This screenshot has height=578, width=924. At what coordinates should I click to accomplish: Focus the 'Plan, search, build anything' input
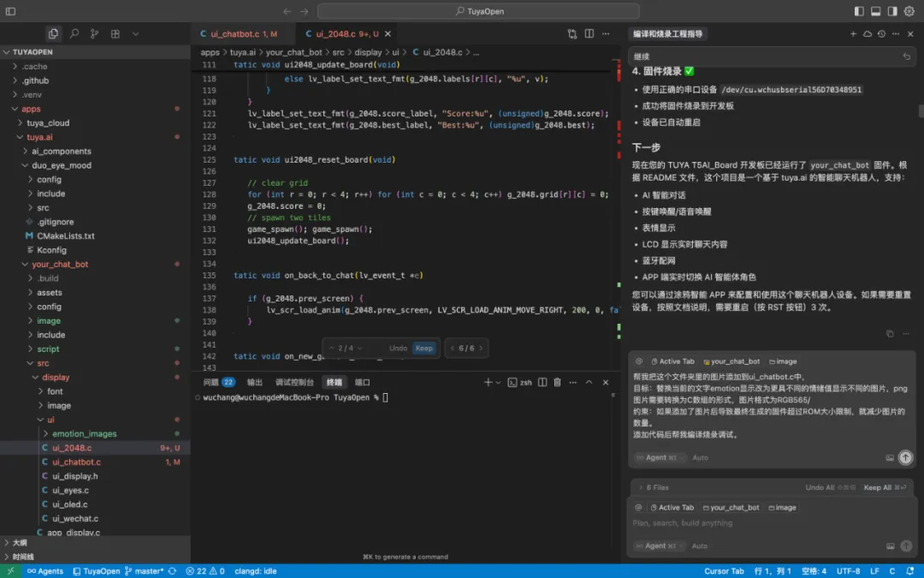(x=772, y=523)
